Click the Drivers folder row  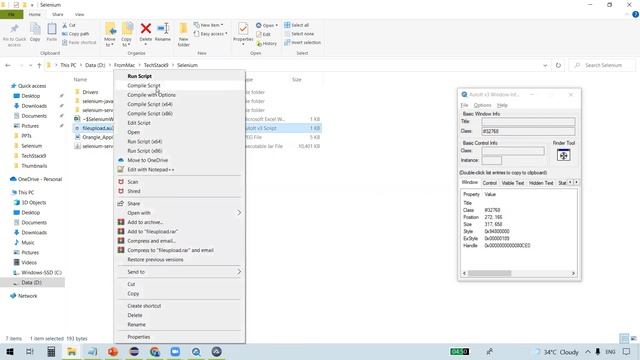click(x=90, y=92)
